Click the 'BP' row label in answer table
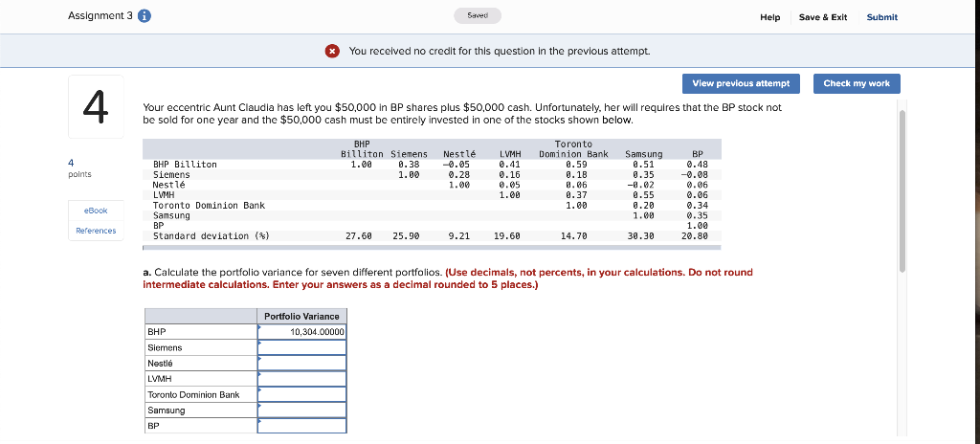980x444 pixels. pos(153,426)
